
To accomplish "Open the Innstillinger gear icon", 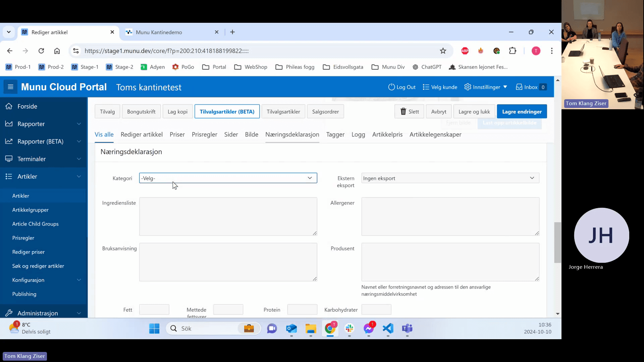I will click(x=468, y=87).
